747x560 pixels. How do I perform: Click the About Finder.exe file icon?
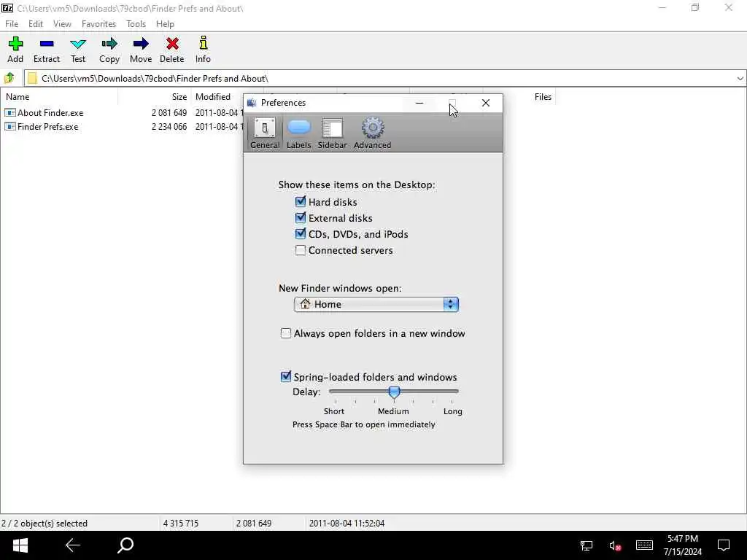pos(10,113)
